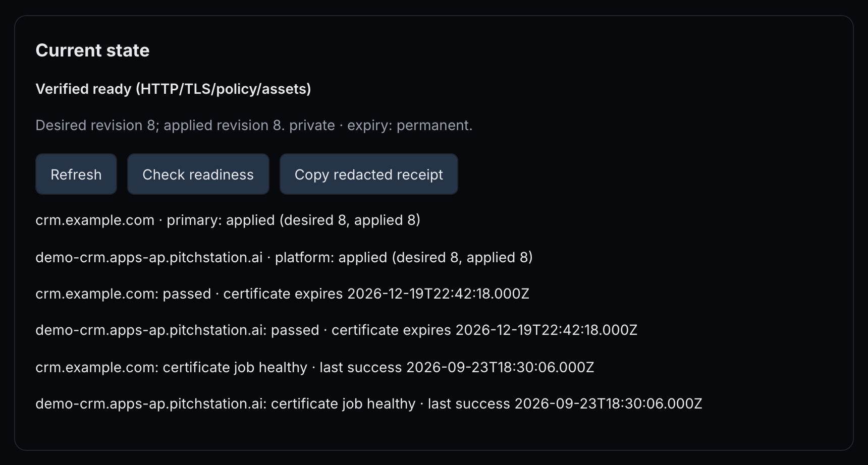
Task: Click the 'Desired revision 8; applied revision 8' line
Action: tap(254, 125)
